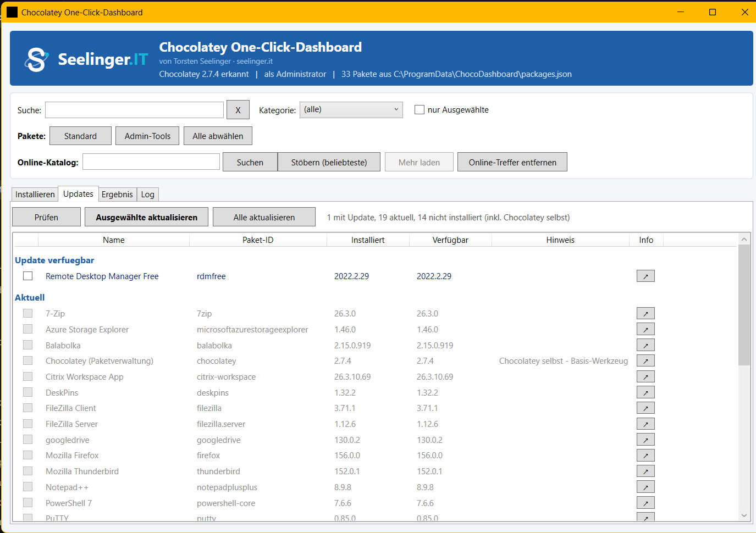Check the Remote Desktop Manager Free checkbox
756x533 pixels.
28,276
